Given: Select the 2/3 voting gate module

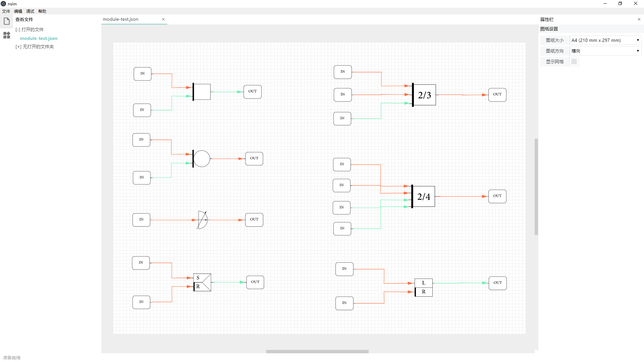Looking at the screenshot, I should tap(423, 94).
